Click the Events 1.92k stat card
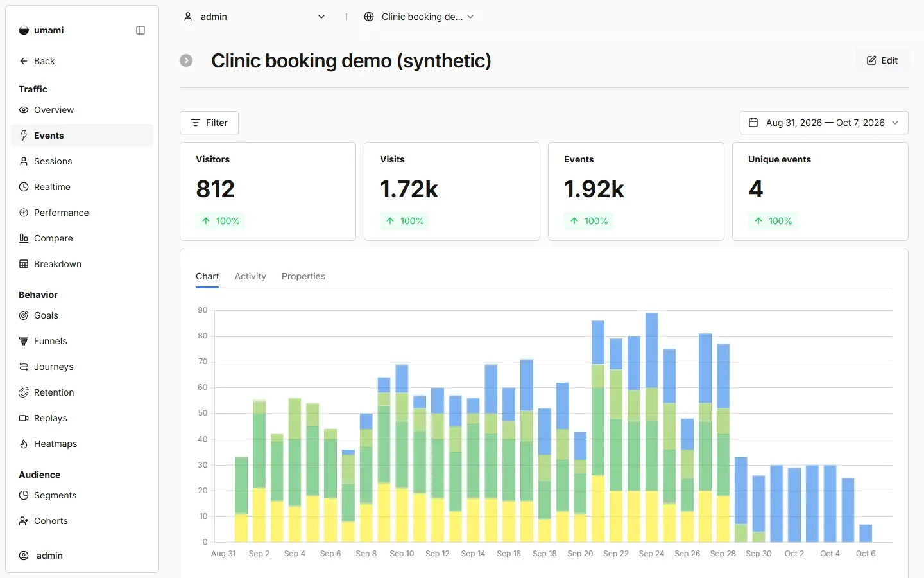 point(636,191)
